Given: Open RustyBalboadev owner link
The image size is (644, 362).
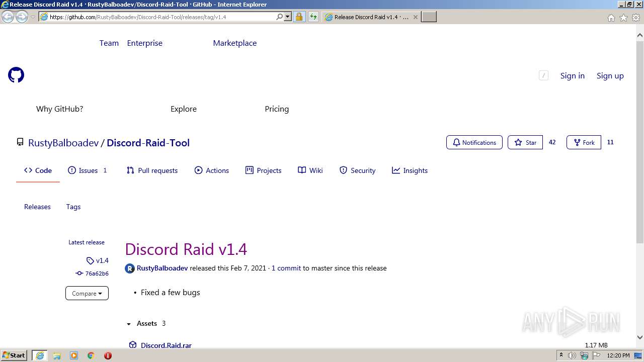Looking at the screenshot, I should 63,143.
